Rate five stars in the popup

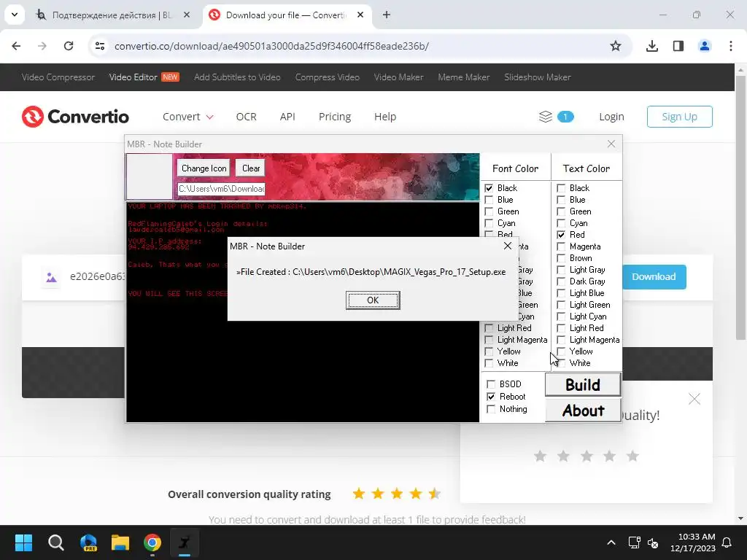click(632, 456)
